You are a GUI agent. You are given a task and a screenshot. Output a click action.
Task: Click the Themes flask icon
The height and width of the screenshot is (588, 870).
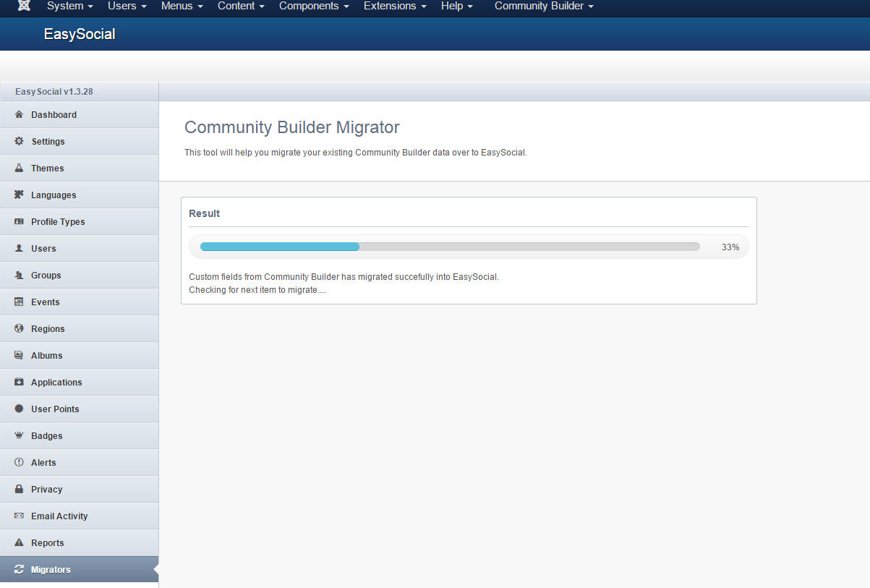[x=20, y=169]
